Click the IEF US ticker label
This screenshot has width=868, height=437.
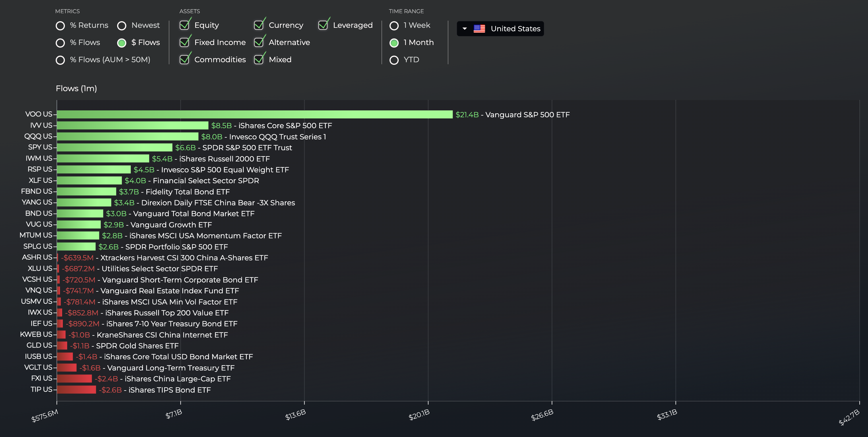point(41,323)
